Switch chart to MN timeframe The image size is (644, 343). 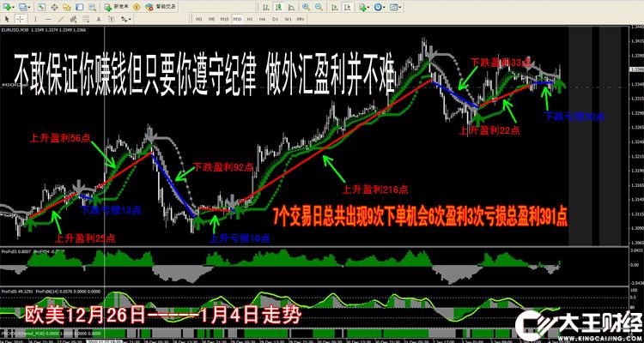301,19
